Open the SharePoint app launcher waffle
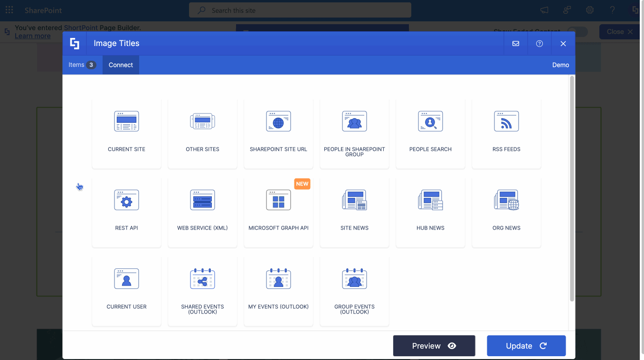 click(x=9, y=9)
